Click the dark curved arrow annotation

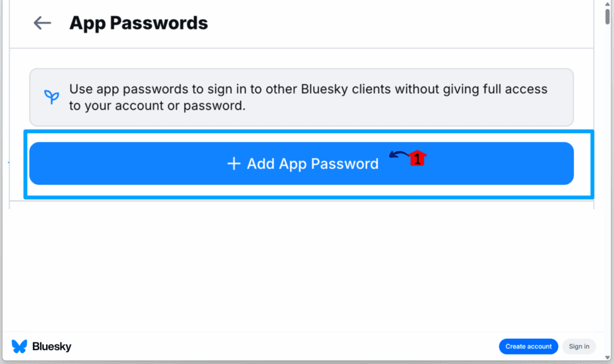[x=398, y=155]
